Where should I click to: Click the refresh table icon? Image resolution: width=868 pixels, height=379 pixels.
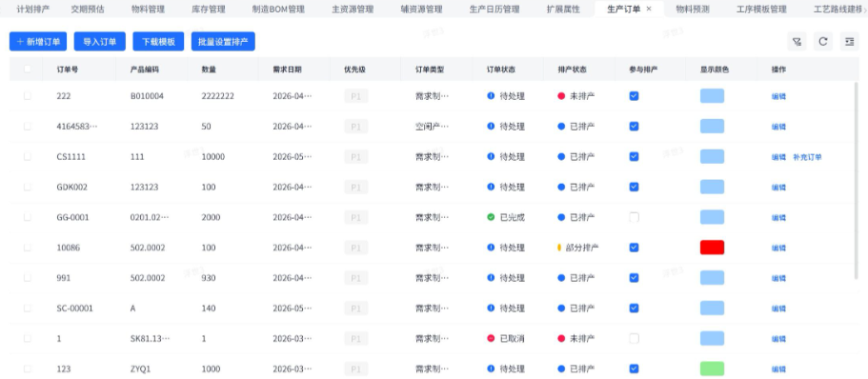pos(823,42)
